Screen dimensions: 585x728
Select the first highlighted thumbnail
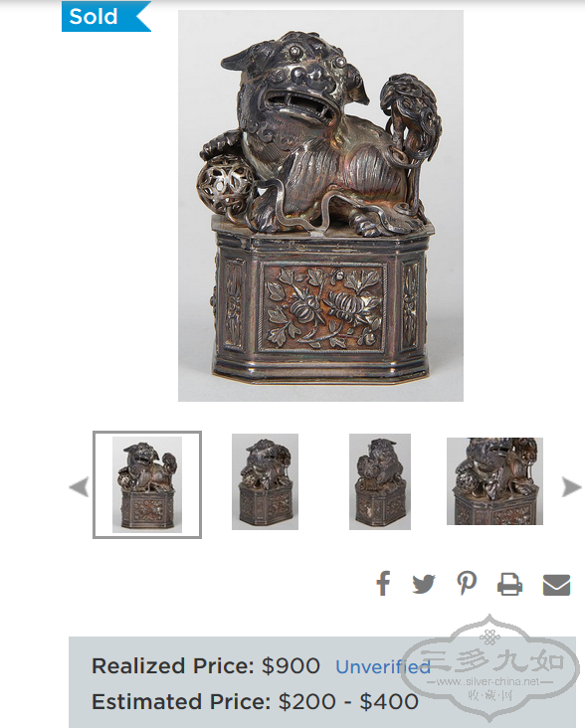[147, 484]
